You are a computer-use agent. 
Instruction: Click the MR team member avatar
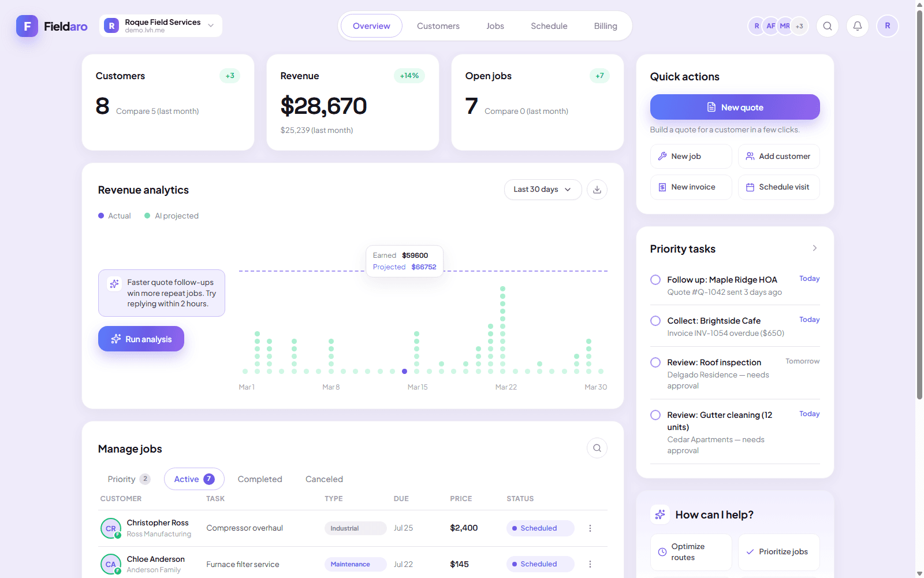(785, 26)
